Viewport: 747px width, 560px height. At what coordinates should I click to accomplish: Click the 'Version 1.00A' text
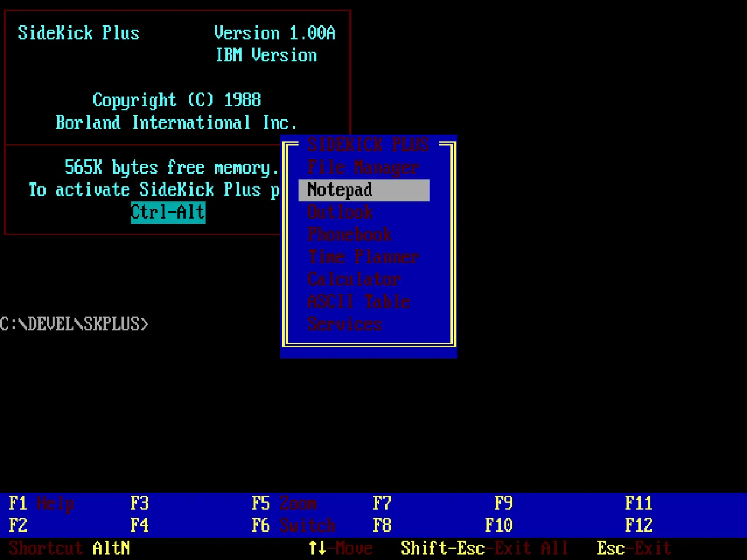[275, 33]
